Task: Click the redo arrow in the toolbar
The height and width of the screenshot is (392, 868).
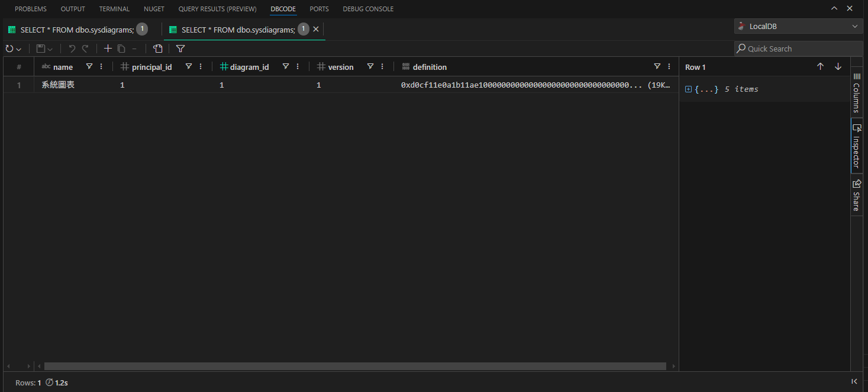Action: pos(85,49)
